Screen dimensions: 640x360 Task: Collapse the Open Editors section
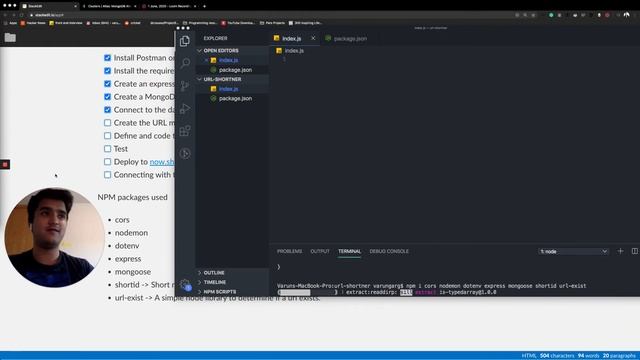point(232,51)
